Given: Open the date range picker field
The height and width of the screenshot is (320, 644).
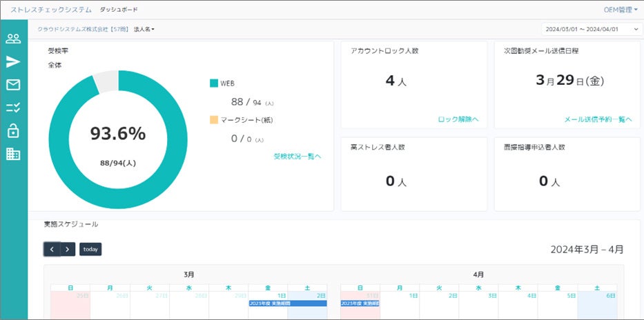Looking at the screenshot, I should point(592,29).
